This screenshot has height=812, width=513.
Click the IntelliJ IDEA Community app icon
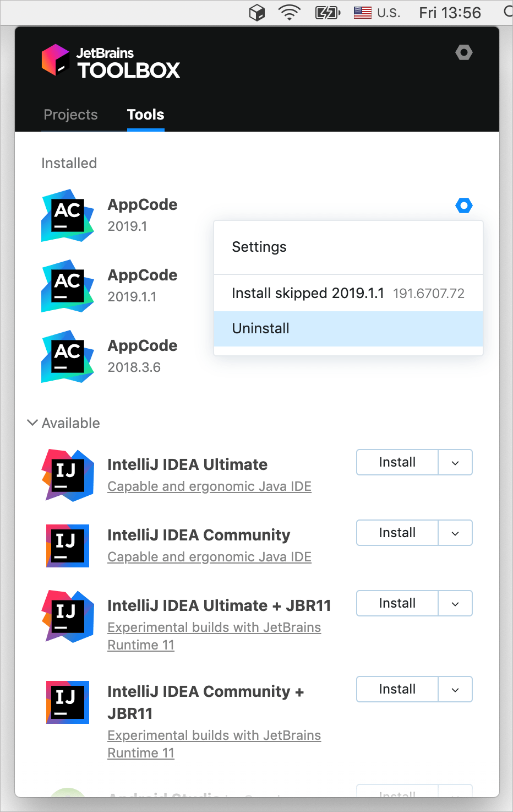[x=67, y=546]
